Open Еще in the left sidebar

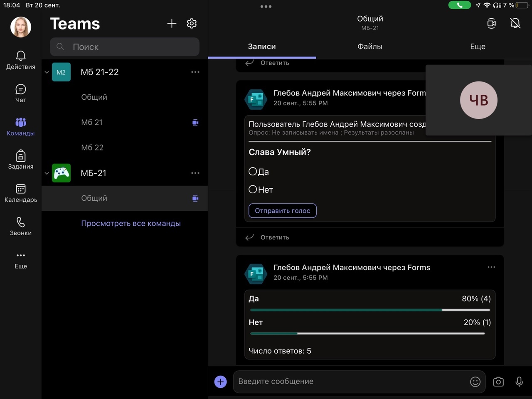point(21,260)
